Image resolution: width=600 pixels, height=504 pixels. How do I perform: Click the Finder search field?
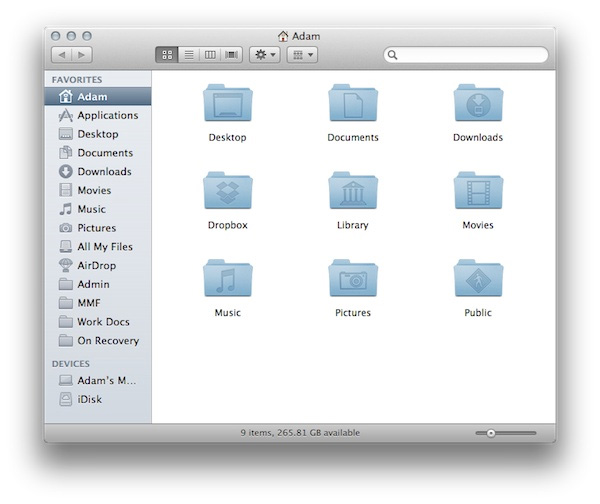466,55
